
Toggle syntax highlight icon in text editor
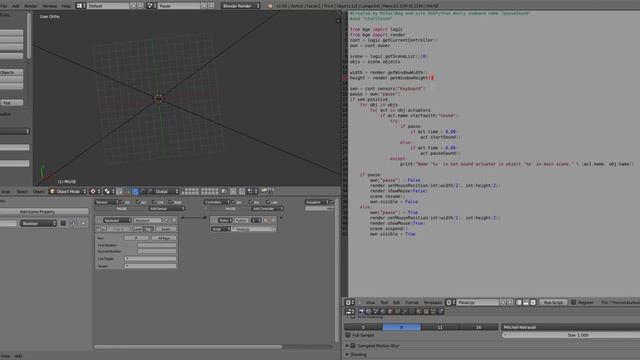[533, 302]
